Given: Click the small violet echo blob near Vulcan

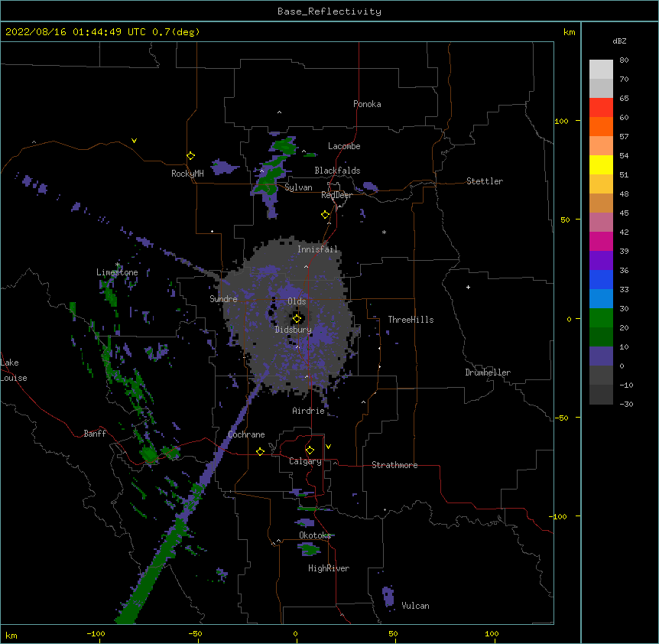Looking at the screenshot, I should [x=388, y=596].
